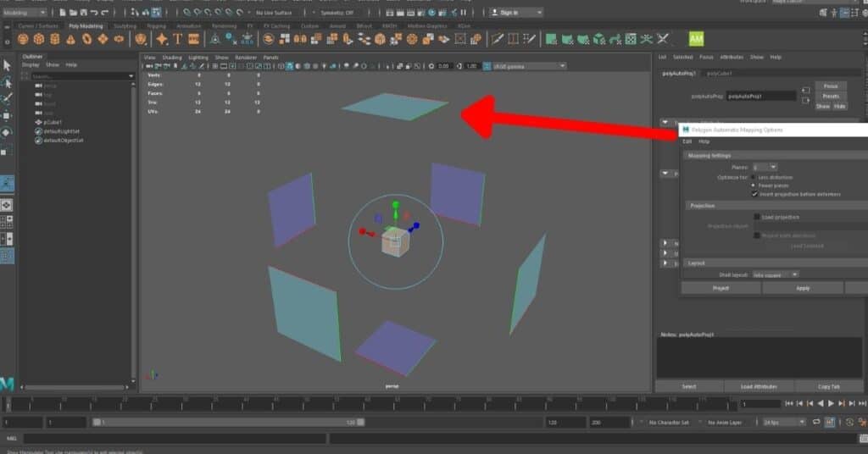Click the Save Scene icon
This screenshot has height=454, width=868.
tap(84, 12)
